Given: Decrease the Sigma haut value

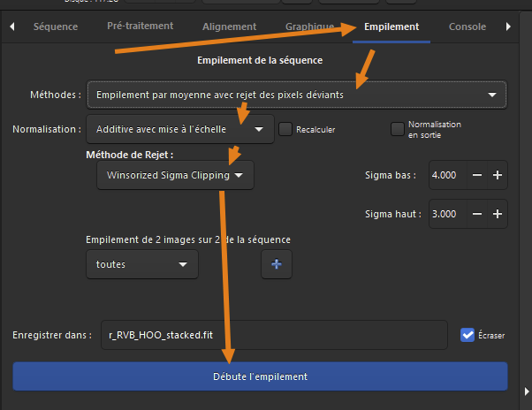Looking at the screenshot, I should pyautogui.click(x=477, y=214).
